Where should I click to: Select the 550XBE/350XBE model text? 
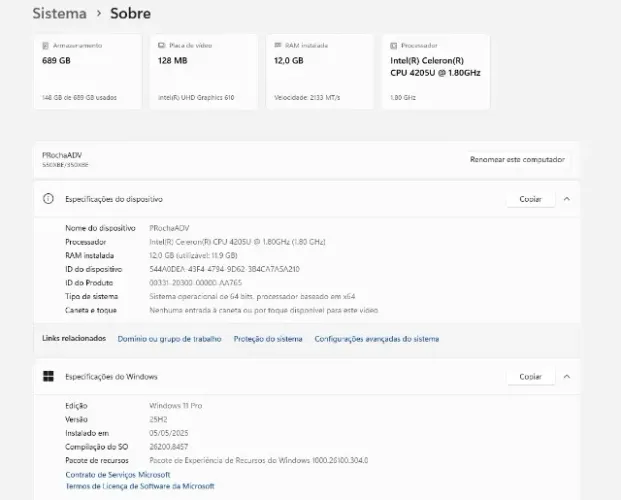65,165
